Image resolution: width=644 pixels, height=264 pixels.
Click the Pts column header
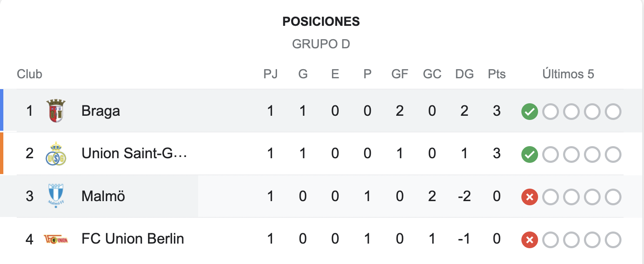click(497, 74)
